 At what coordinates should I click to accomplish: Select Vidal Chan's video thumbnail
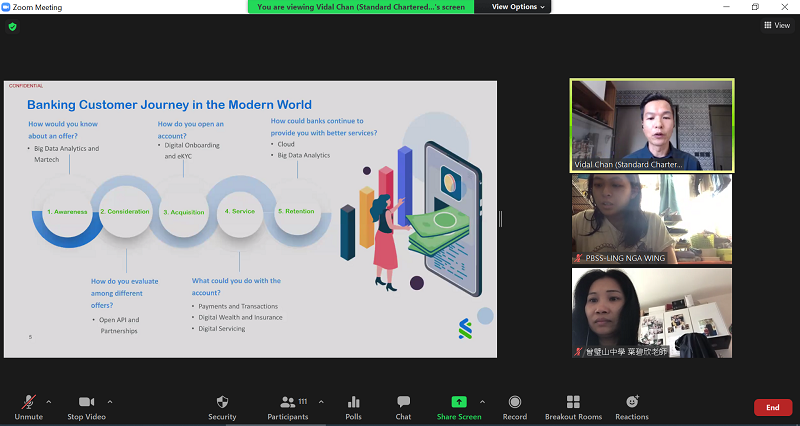tap(651, 125)
